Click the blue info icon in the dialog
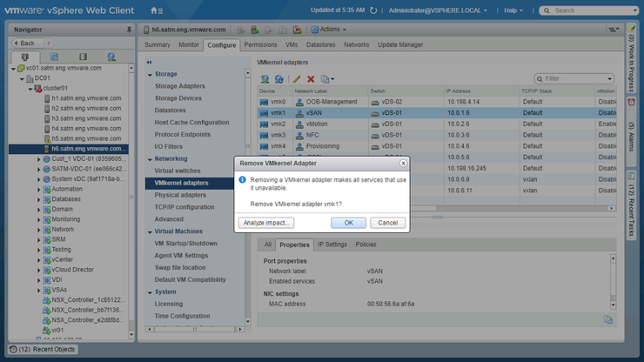The image size is (644, 362). click(x=242, y=179)
